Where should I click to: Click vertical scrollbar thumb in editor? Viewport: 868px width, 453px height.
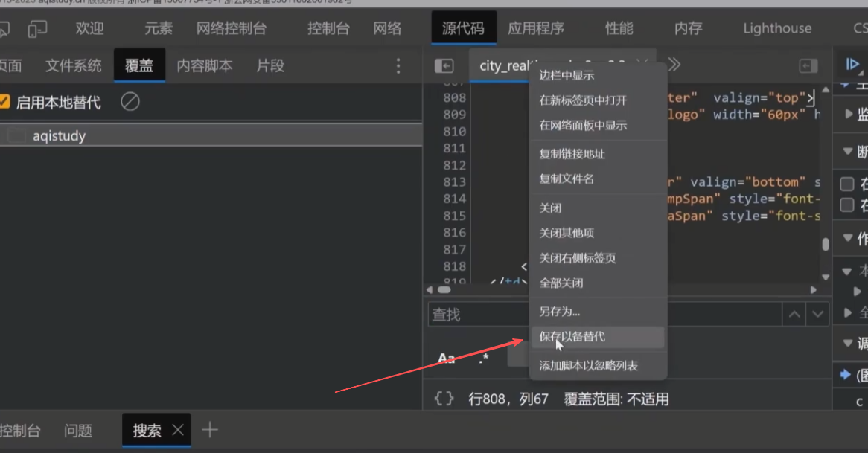(826, 244)
